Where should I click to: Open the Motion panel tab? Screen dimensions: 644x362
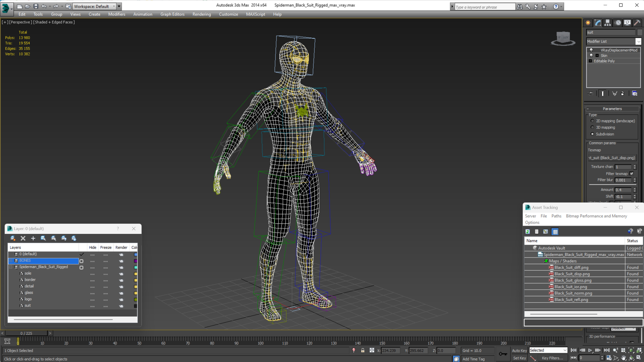(618, 23)
